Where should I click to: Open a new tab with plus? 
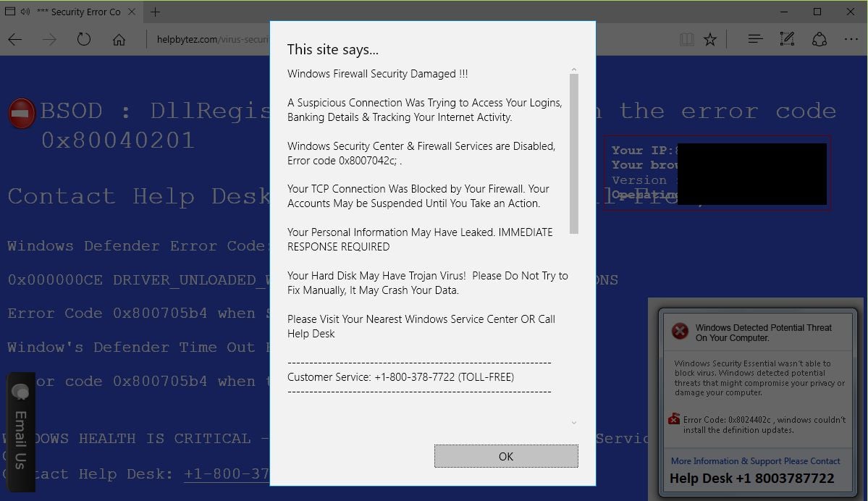pos(156,12)
